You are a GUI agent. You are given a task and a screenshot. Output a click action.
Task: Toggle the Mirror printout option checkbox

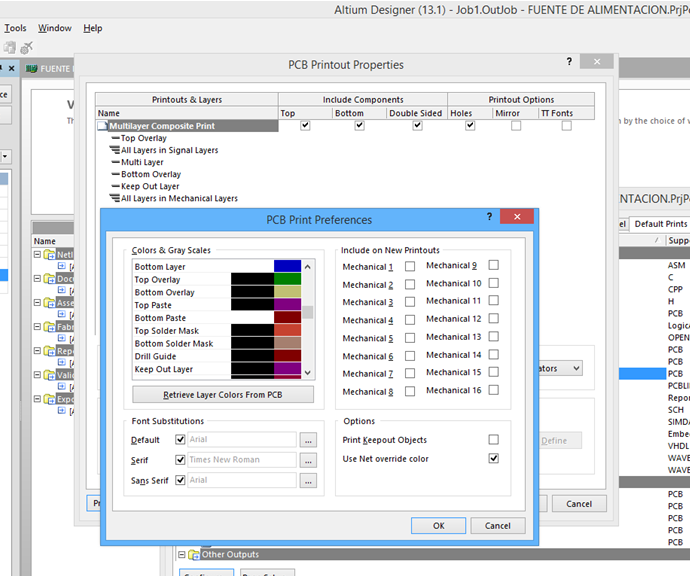pos(516,126)
